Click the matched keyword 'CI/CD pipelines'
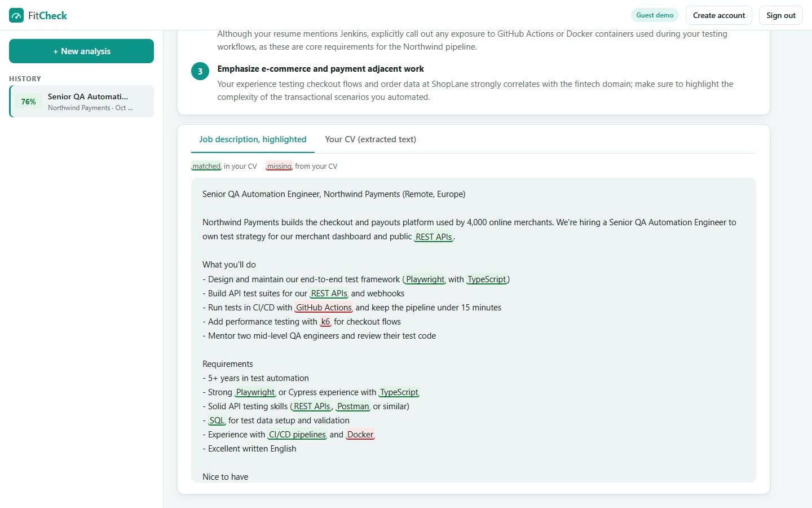Screen dimensions: 812x508 [297, 435]
